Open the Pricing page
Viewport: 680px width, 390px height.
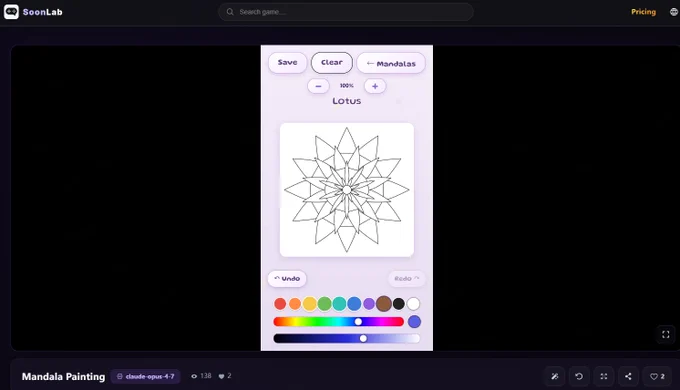[x=643, y=12]
